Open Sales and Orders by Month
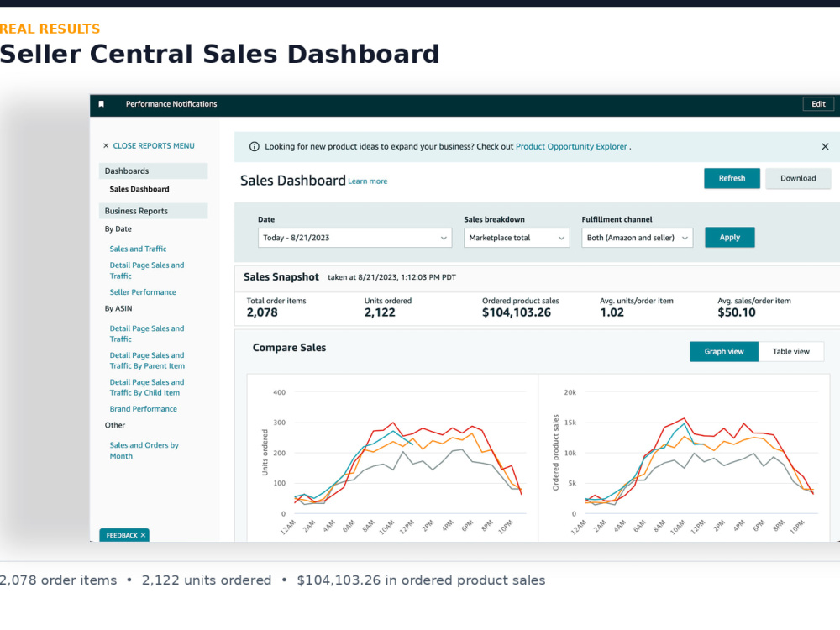840x630 pixels. point(144,450)
